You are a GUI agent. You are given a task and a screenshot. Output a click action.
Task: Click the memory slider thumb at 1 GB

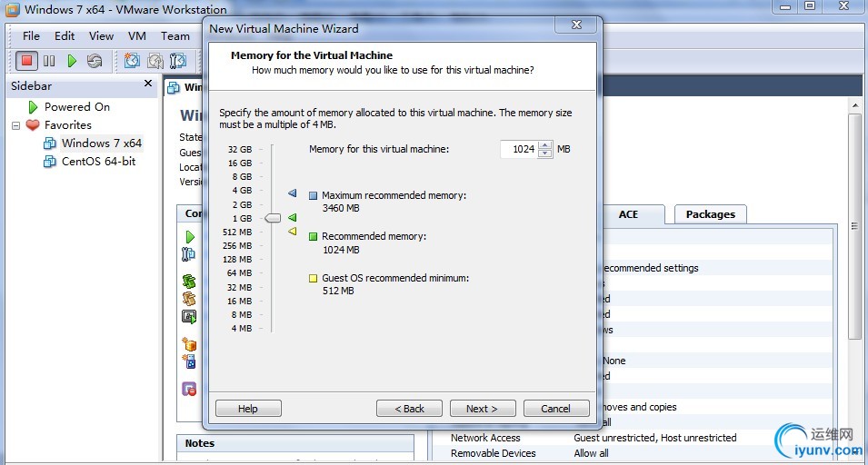coord(273,218)
